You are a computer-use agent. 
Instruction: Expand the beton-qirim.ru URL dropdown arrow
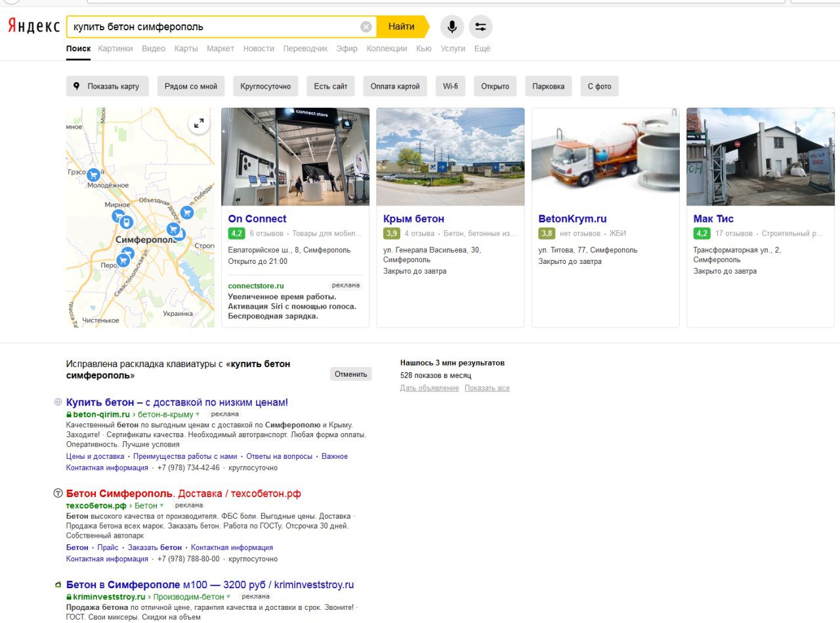[x=198, y=415]
